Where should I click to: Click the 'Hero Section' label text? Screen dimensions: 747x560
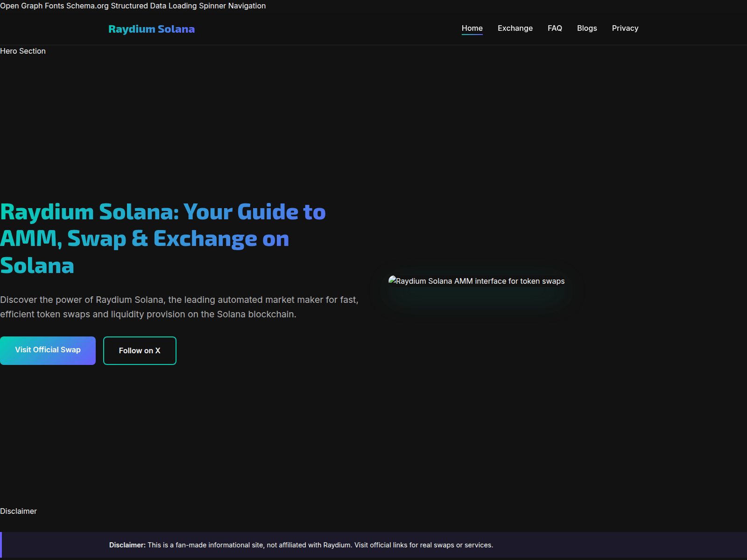[x=23, y=51]
